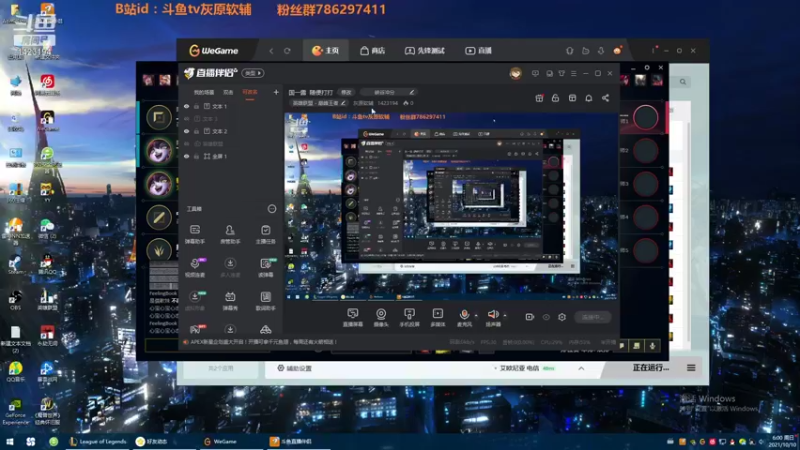
Task: Edit the game category tag under the title
Action: (318, 103)
